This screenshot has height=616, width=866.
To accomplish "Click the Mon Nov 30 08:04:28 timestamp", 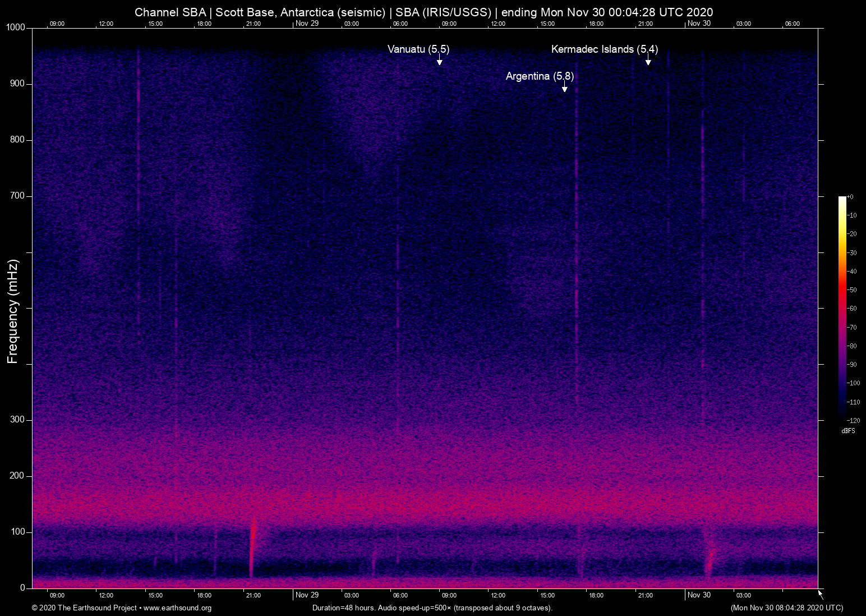I will (x=786, y=608).
